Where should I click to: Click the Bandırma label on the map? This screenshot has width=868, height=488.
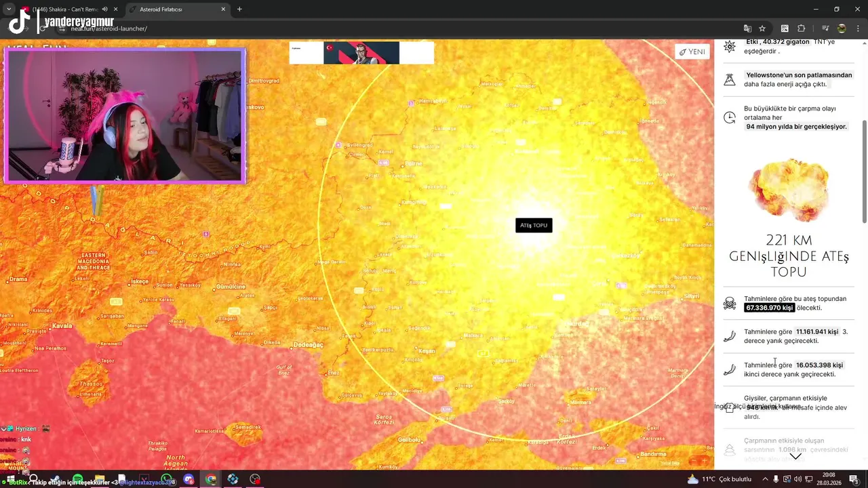654,454
